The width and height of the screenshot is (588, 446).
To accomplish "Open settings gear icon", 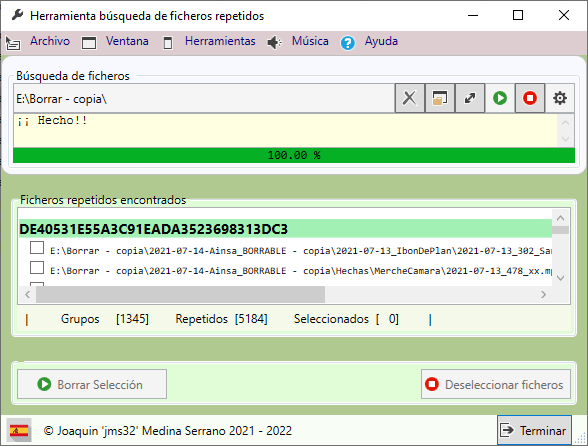I will (560, 98).
